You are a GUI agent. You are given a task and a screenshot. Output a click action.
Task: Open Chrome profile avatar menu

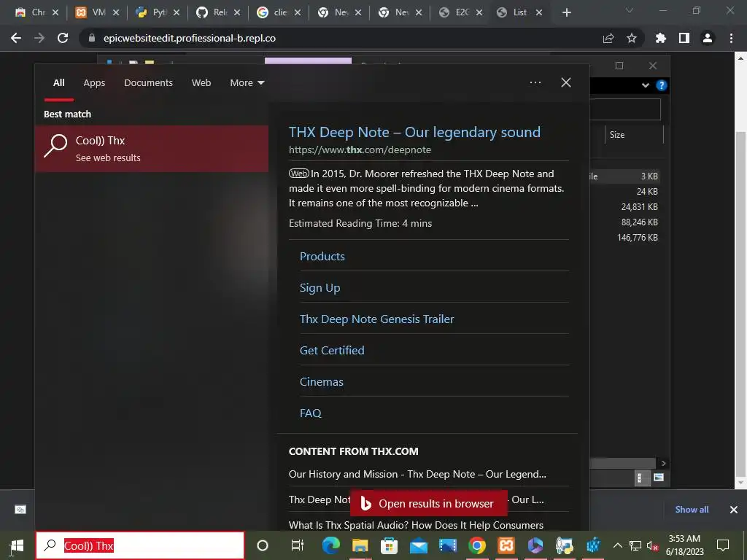pos(708,38)
